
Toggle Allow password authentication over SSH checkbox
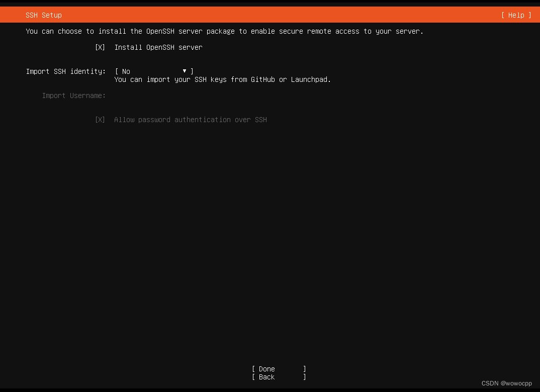pos(100,120)
